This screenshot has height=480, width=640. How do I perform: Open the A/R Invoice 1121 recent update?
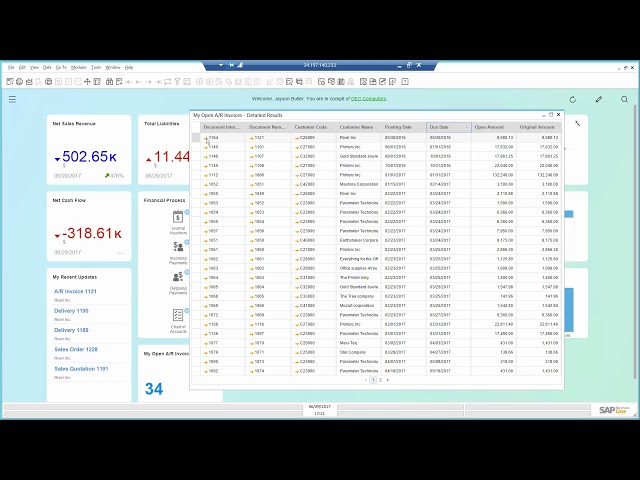(x=76, y=291)
